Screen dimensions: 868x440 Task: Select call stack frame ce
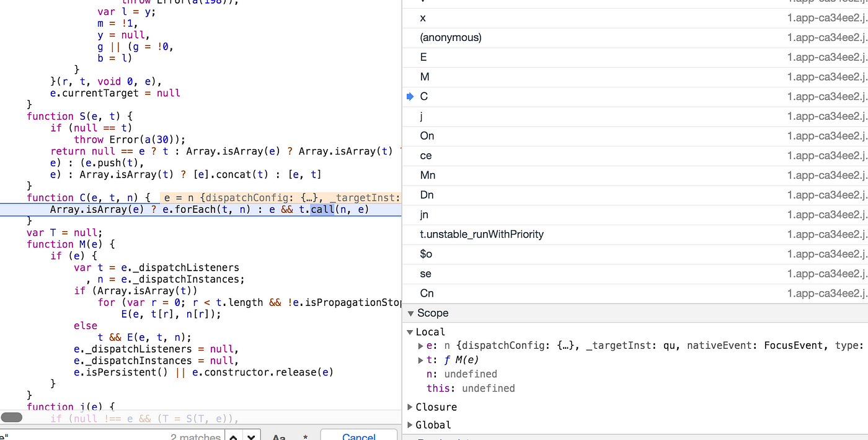click(635, 156)
